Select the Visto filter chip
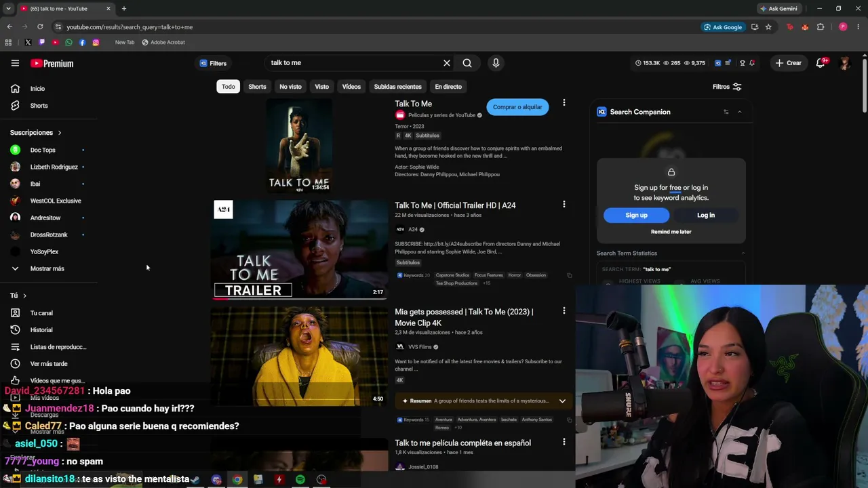 coord(321,87)
